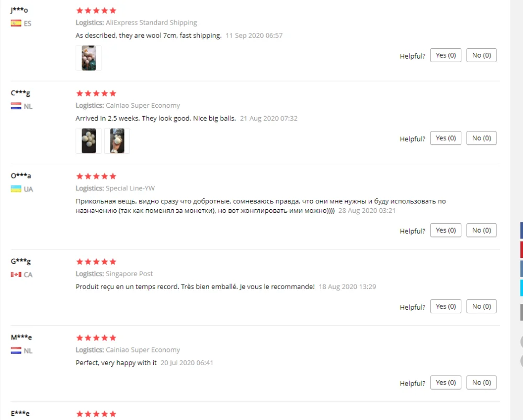
Task: Open J***o's wool balls review photo
Action: point(88,58)
